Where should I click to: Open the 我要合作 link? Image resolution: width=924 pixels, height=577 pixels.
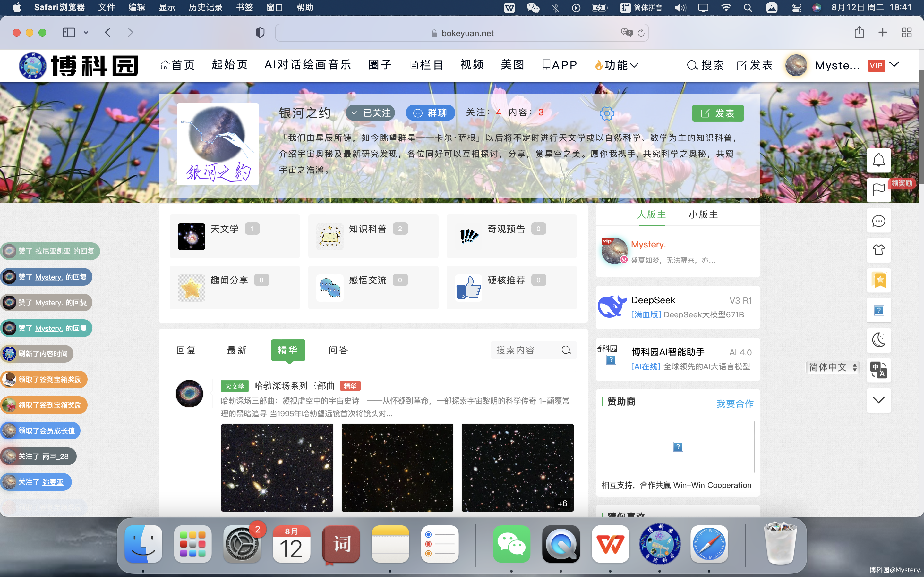coord(735,403)
